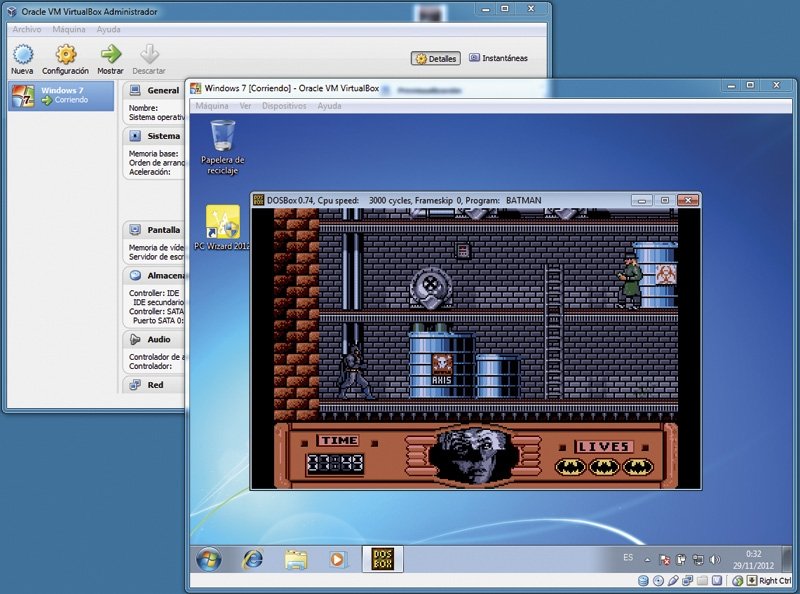Click the Red section header

tap(154, 385)
